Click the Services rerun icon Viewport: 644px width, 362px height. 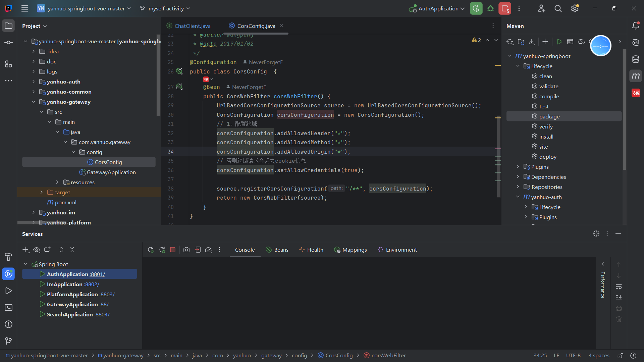pyautogui.click(x=151, y=250)
